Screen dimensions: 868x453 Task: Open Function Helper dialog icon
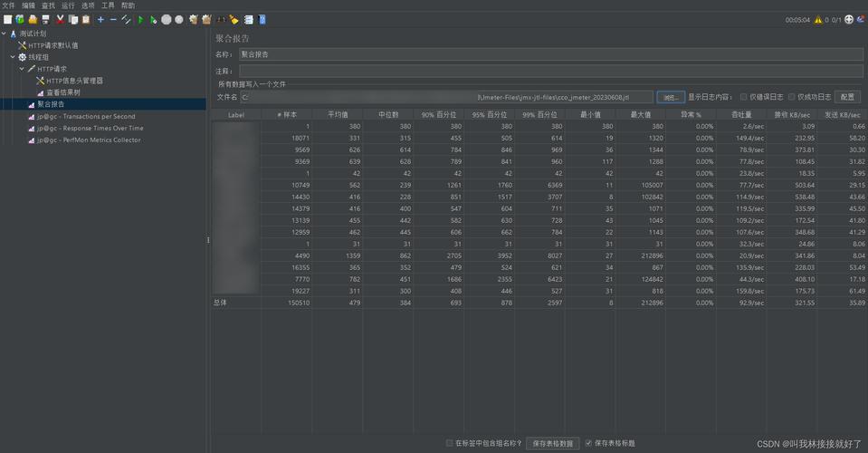pos(249,19)
